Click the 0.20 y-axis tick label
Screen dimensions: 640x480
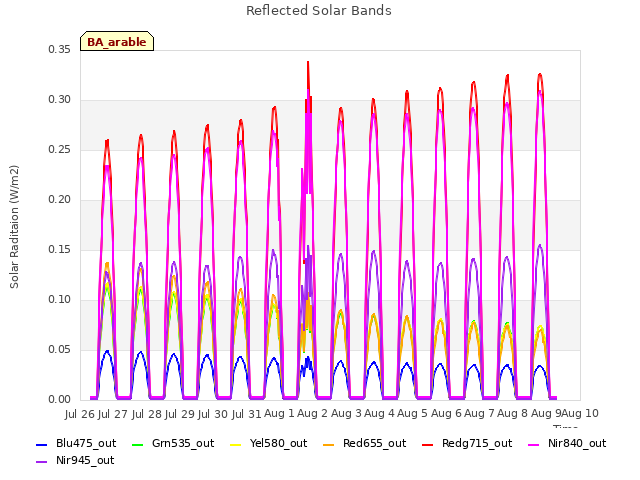60,200
